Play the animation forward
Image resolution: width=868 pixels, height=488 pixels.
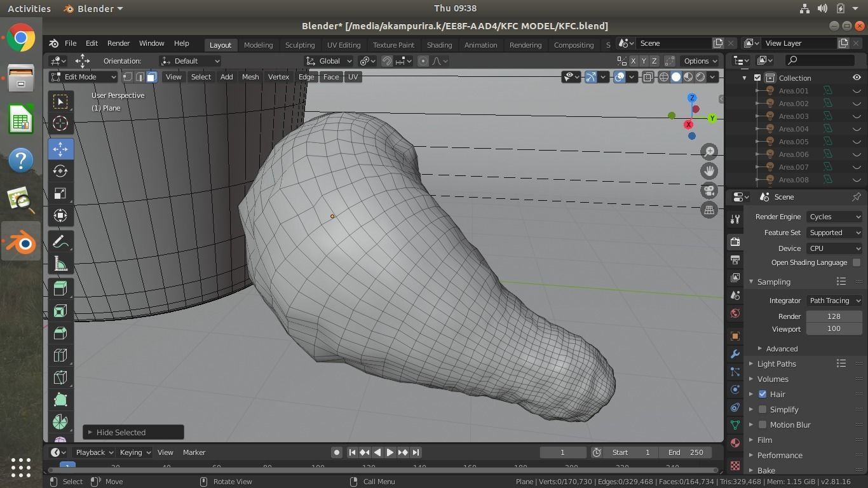click(390, 452)
